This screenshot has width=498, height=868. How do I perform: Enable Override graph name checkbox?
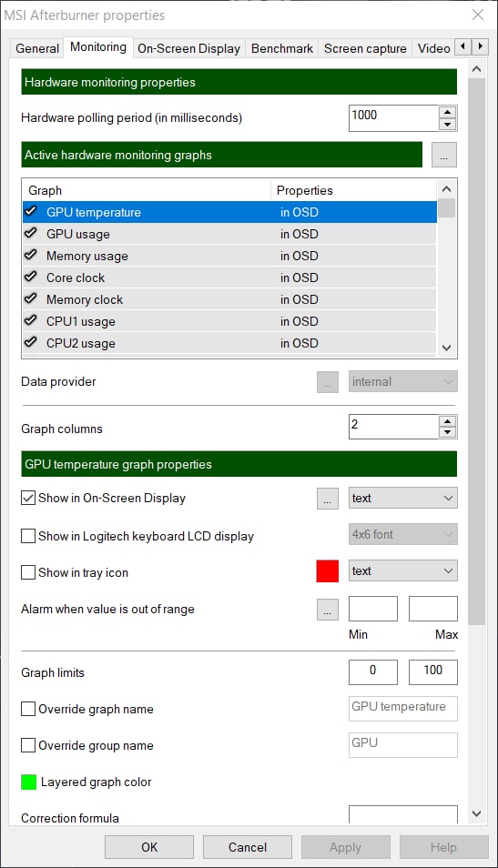(27, 709)
